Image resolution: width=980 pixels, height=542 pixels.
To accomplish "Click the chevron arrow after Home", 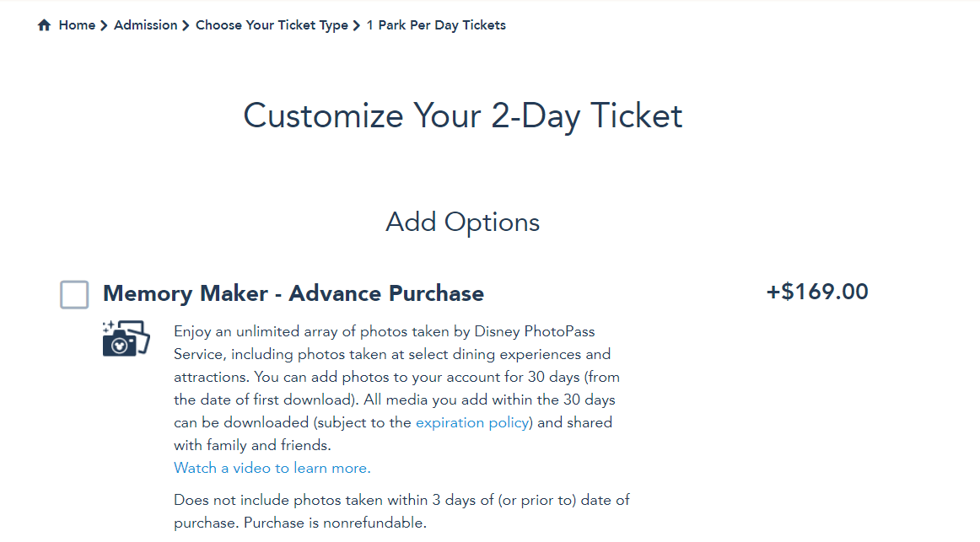I will click(105, 25).
